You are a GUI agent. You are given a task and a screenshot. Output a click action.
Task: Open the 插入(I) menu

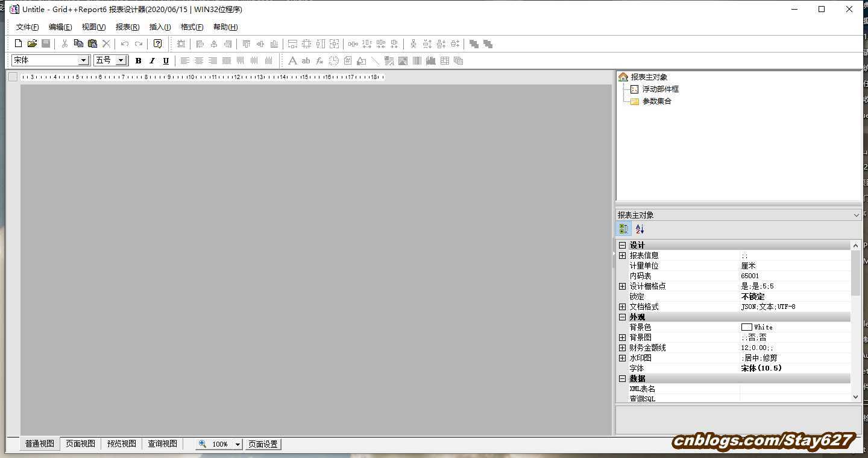pos(160,27)
